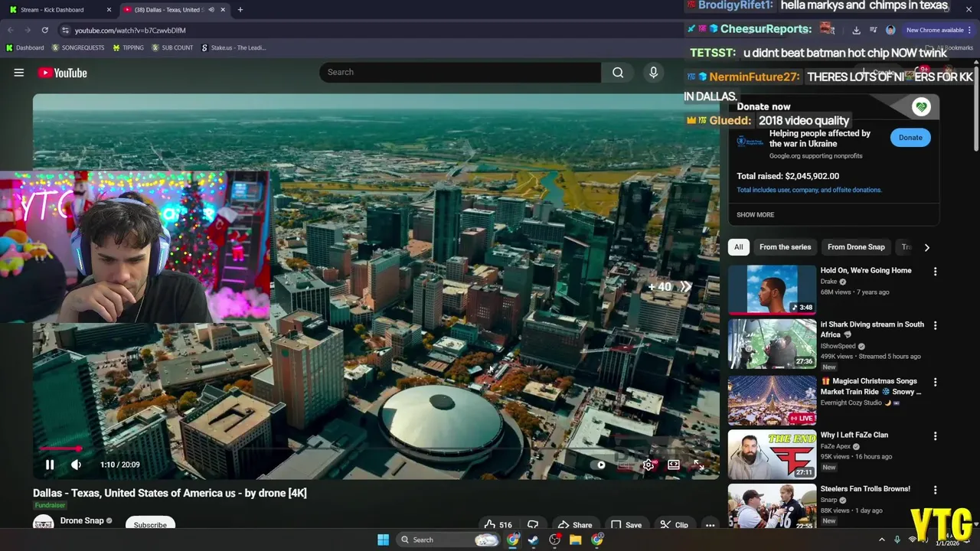Show hidden system tray icons chevron
The width and height of the screenshot is (980, 551).
881,540
